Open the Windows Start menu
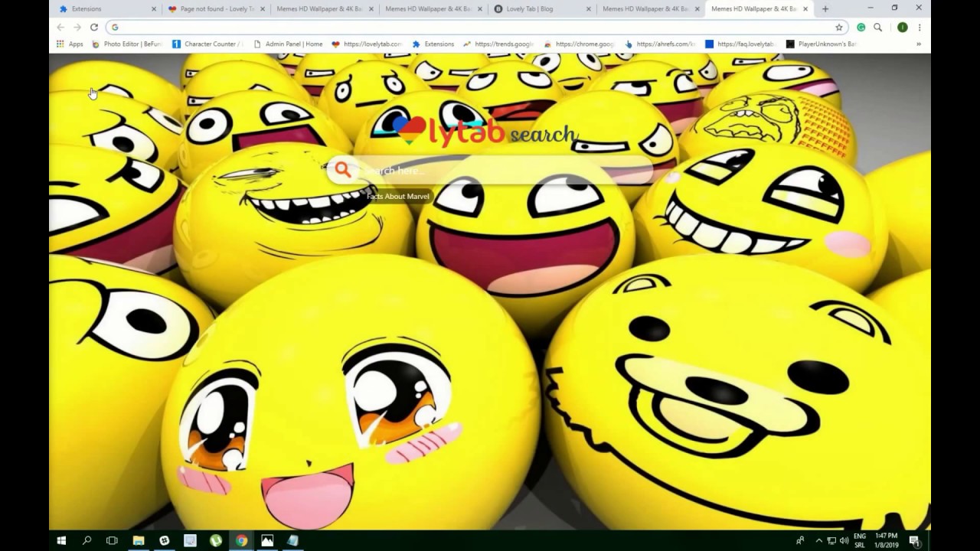The image size is (980, 551). coord(61,540)
